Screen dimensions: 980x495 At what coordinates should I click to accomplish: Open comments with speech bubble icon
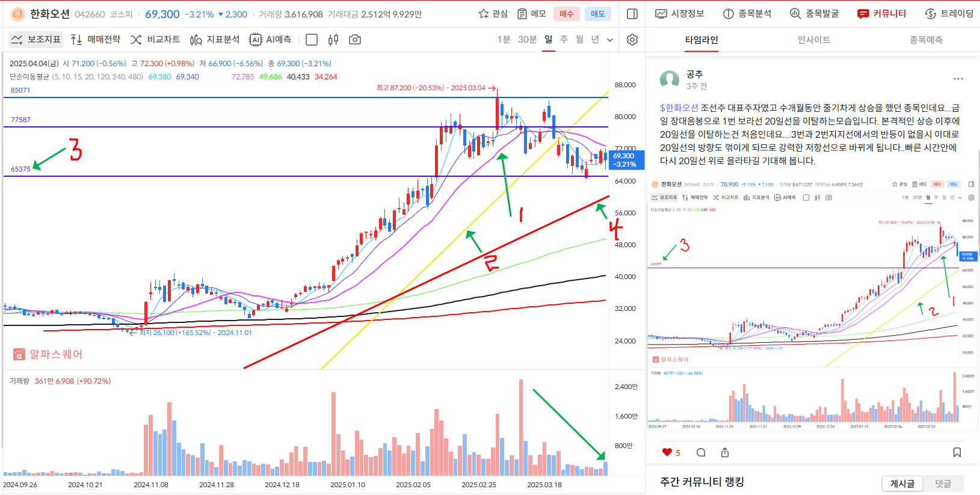pos(701,453)
